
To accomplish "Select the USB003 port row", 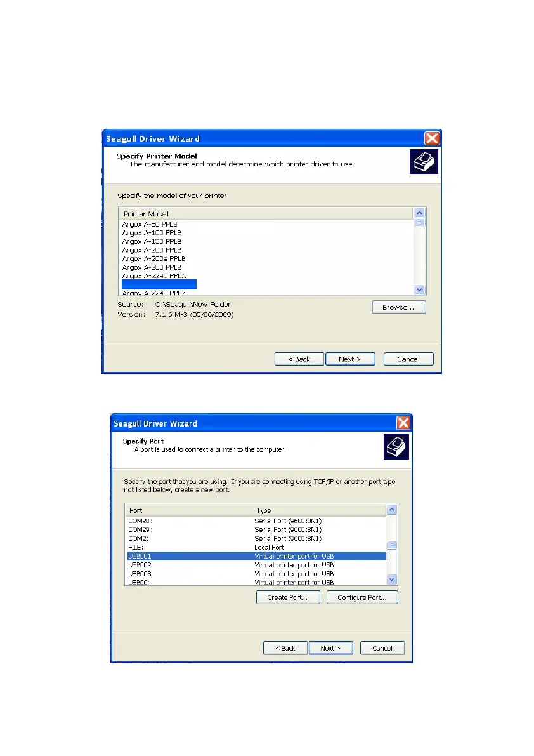I will (257, 574).
